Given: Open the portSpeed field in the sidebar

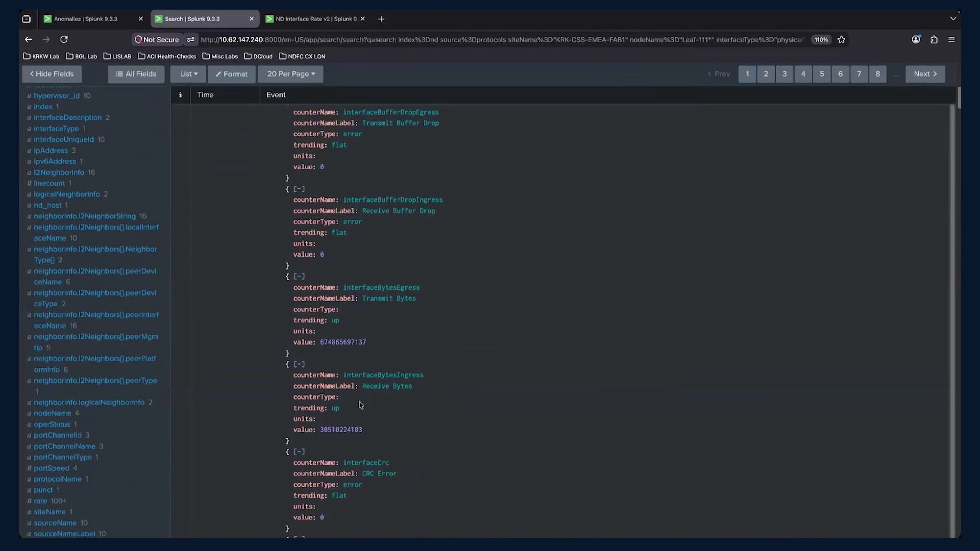Looking at the screenshot, I should [x=52, y=468].
